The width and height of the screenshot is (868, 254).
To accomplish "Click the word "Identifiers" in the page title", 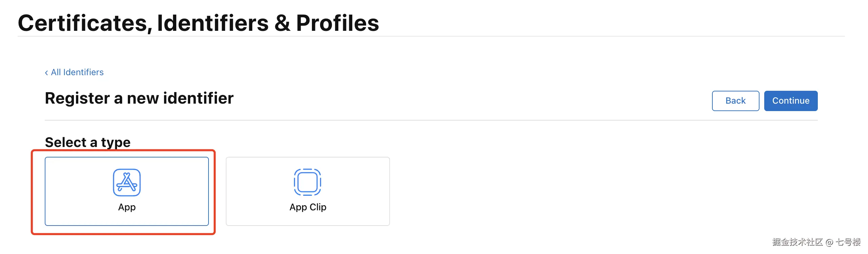I will (213, 23).
